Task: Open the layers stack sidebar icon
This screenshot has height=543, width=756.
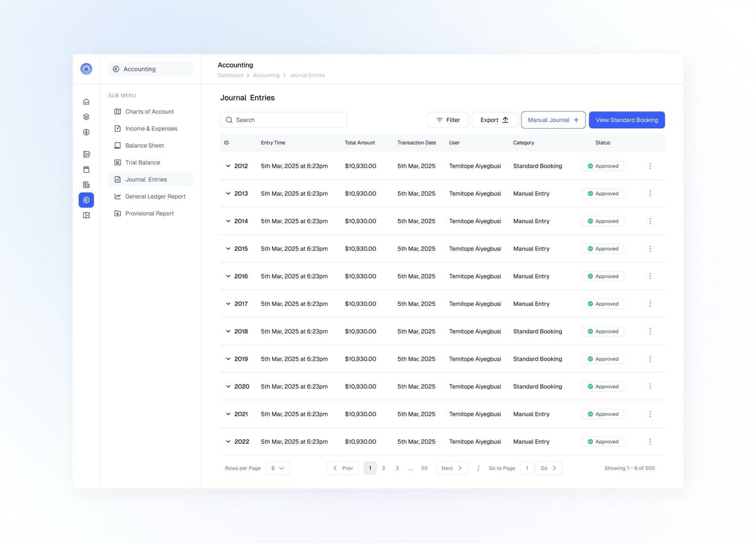Action: 86,117
